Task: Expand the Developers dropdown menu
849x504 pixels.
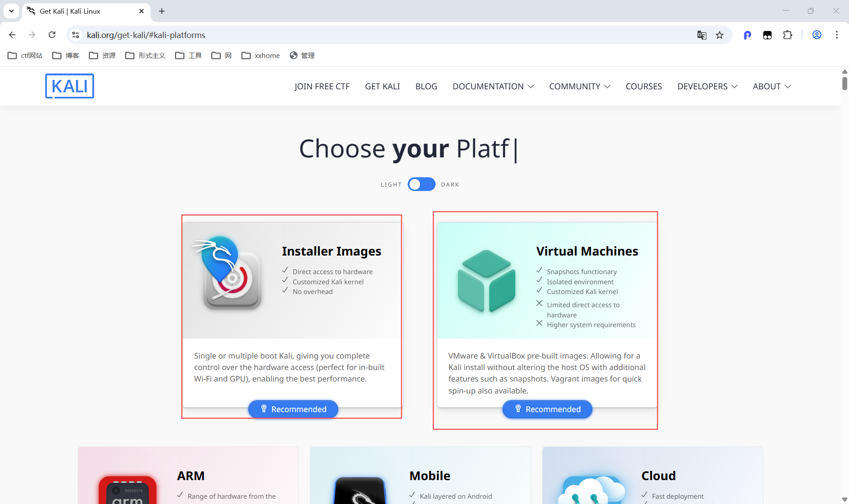Action: point(707,86)
